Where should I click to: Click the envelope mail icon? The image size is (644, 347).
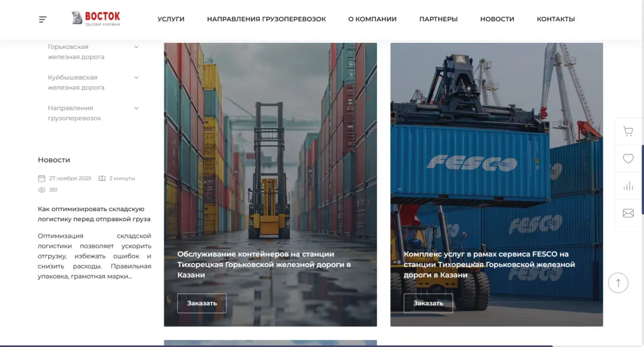point(628,213)
